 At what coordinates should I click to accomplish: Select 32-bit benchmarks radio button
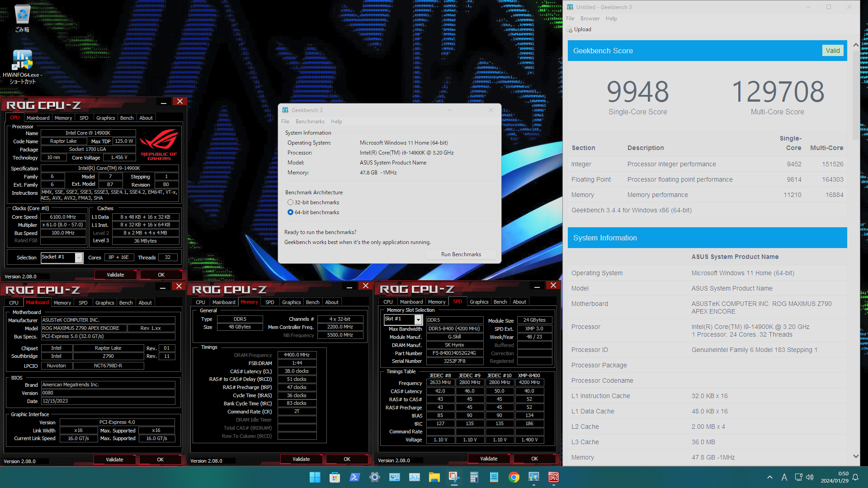tap(290, 202)
